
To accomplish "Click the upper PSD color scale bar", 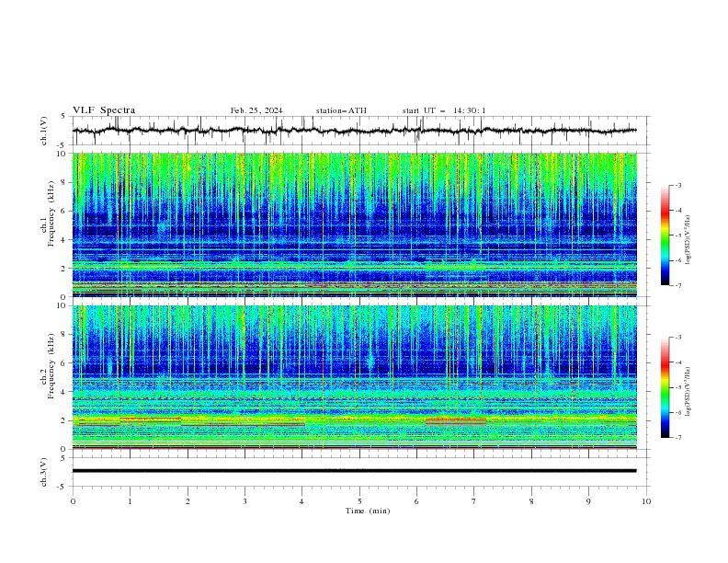I will tap(665, 236).
